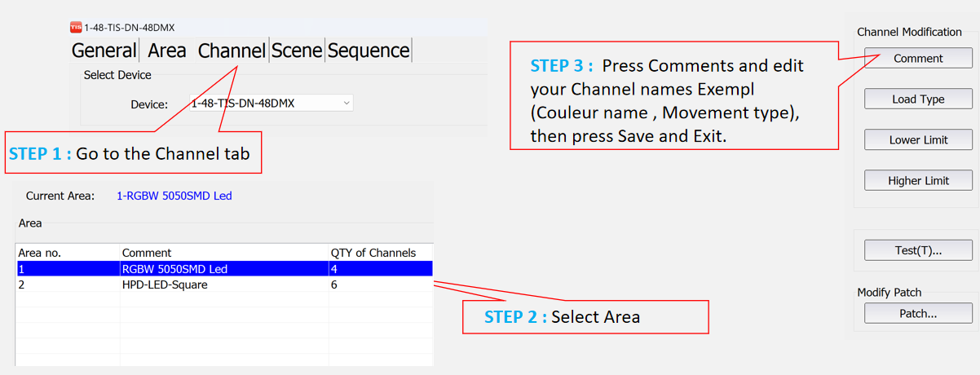Open the Patch... dialog
The width and height of the screenshot is (980, 375).
(x=918, y=313)
